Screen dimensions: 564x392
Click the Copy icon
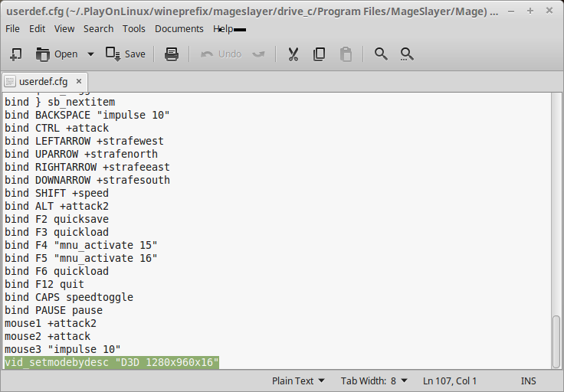coord(319,54)
